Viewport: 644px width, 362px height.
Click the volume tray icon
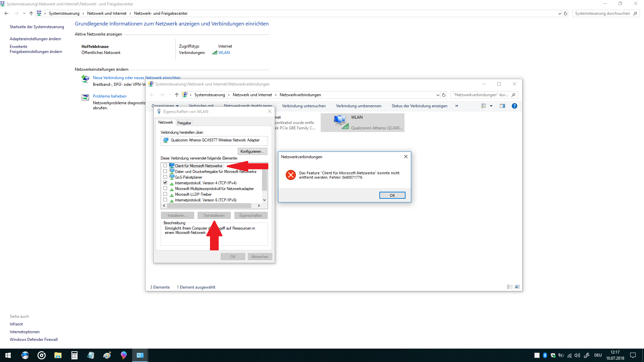[x=577, y=355]
